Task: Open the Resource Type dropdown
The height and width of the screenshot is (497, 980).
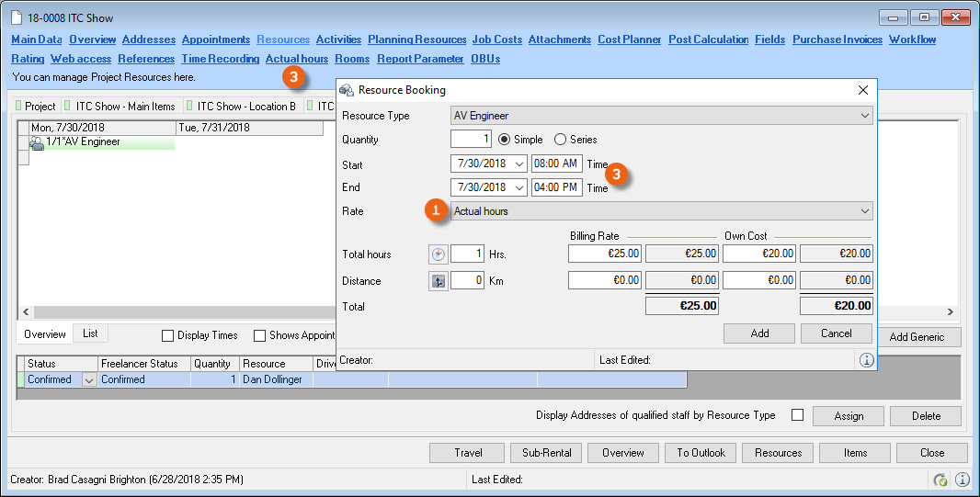Action: point(864,116)
